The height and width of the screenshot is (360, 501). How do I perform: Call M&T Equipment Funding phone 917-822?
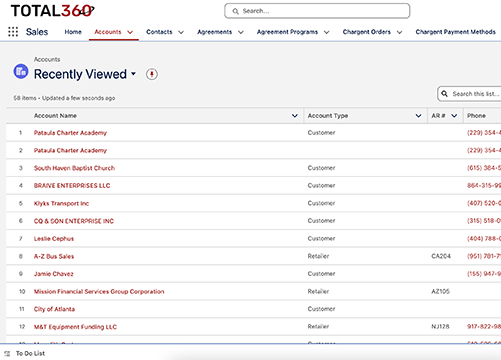coord(484,327)
